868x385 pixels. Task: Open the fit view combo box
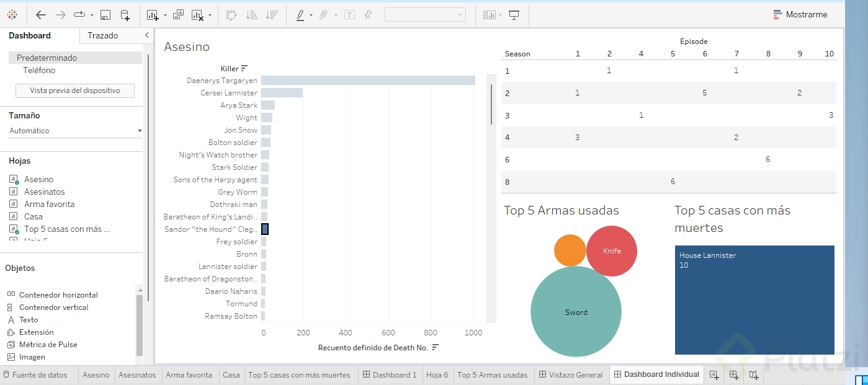click(x=425, y=15)
